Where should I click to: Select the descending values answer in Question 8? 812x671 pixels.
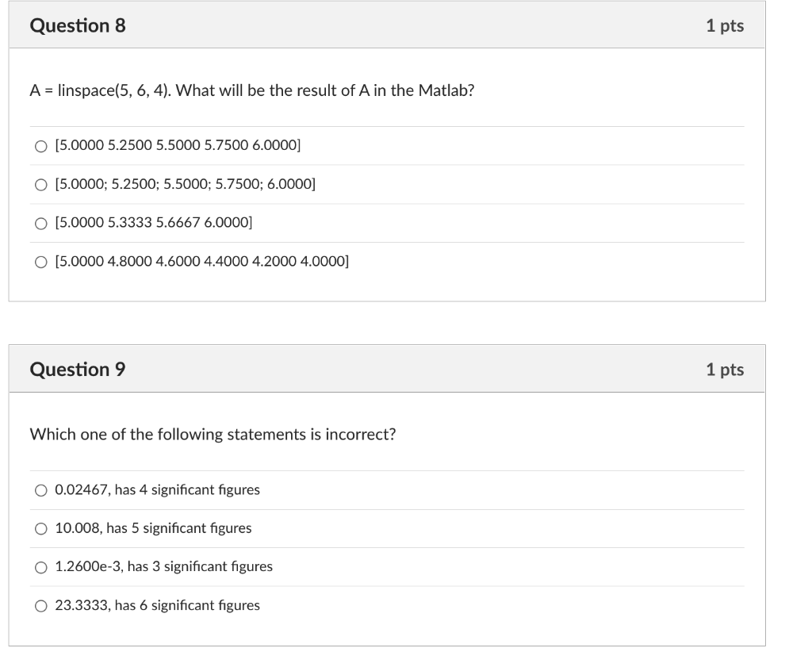pyautogui.click(x=201, y=261)
